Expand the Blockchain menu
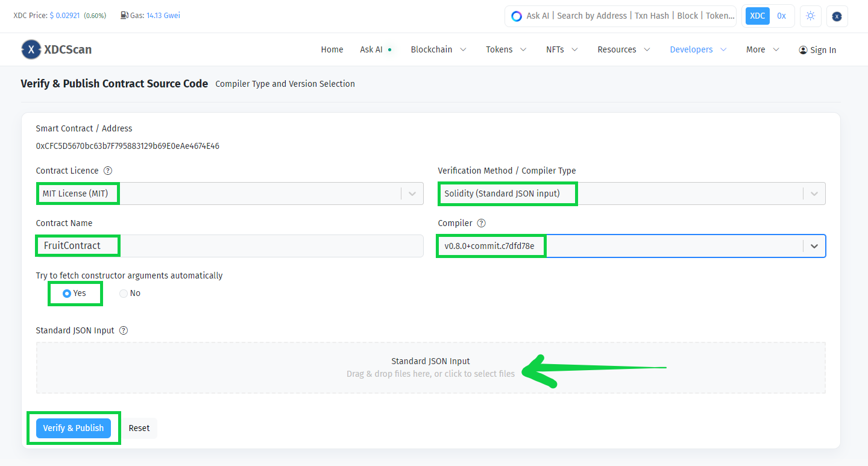This screenshot has height=466, width=868. [438, 49]
